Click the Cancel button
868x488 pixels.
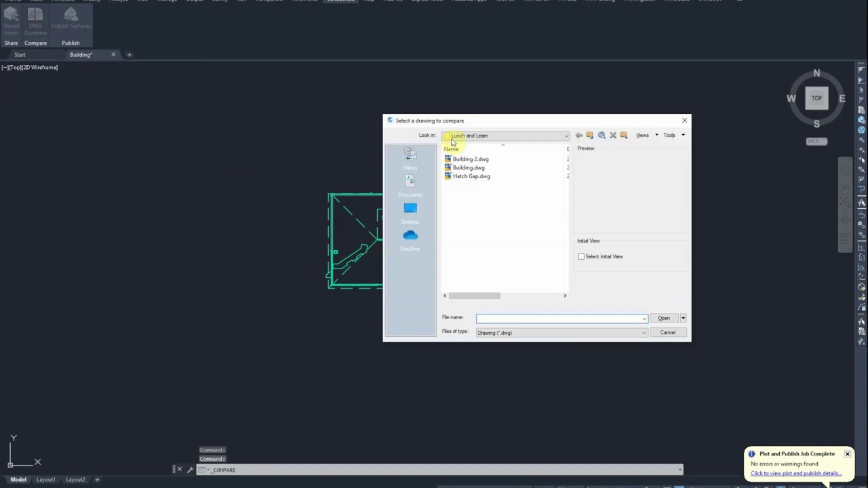[667, 333]
